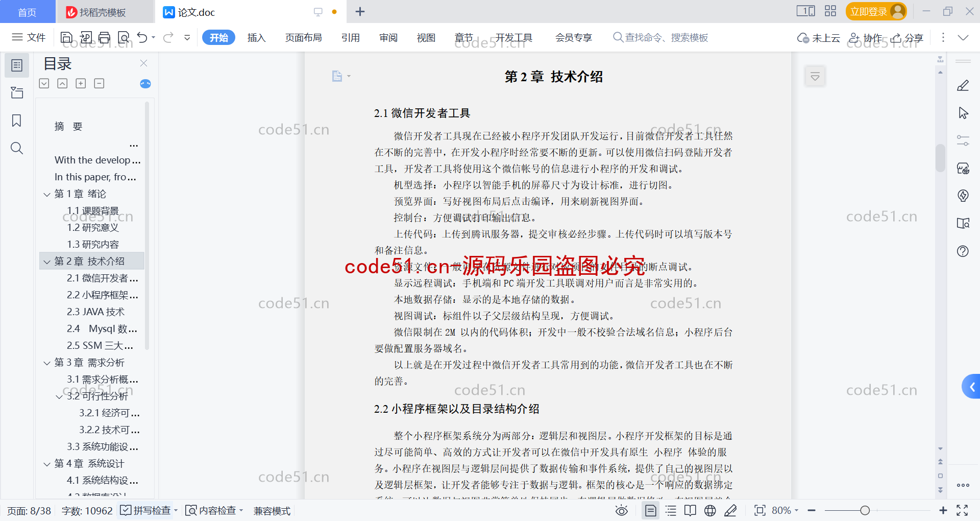Click the pen edit icon in right sidebar
Screen dimensions: 980x521
[963, 86]
